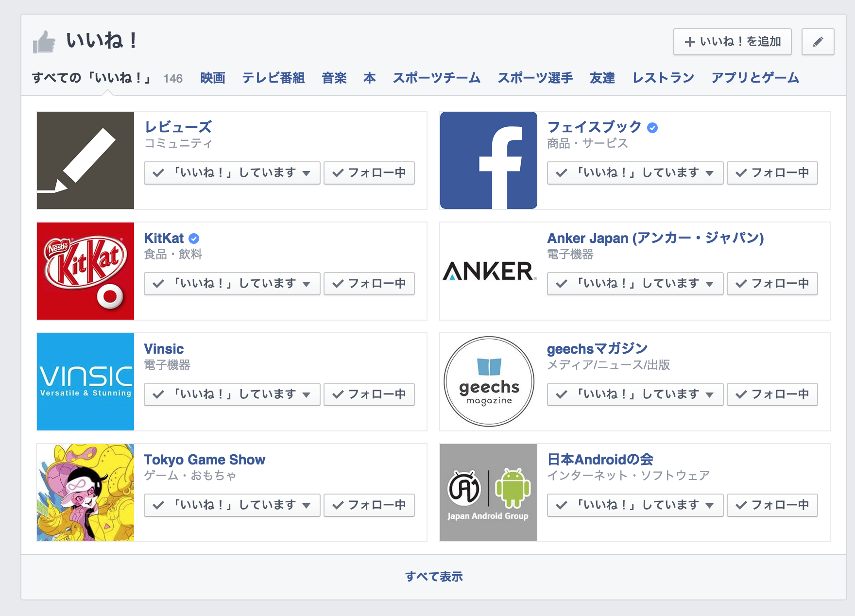Open the geechsマガジン page link
855x616 pixels.
[598, 349]
